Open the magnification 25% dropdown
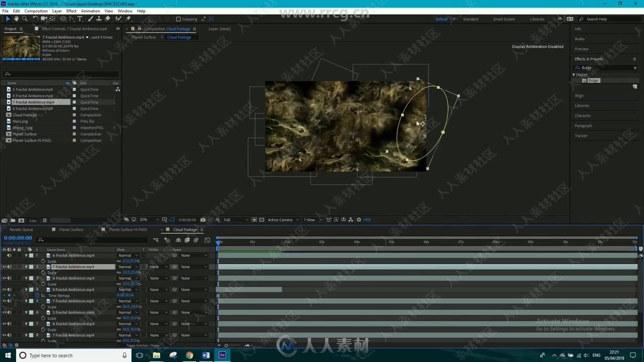This screenshot has width=644, height=362. coord(149,220)
